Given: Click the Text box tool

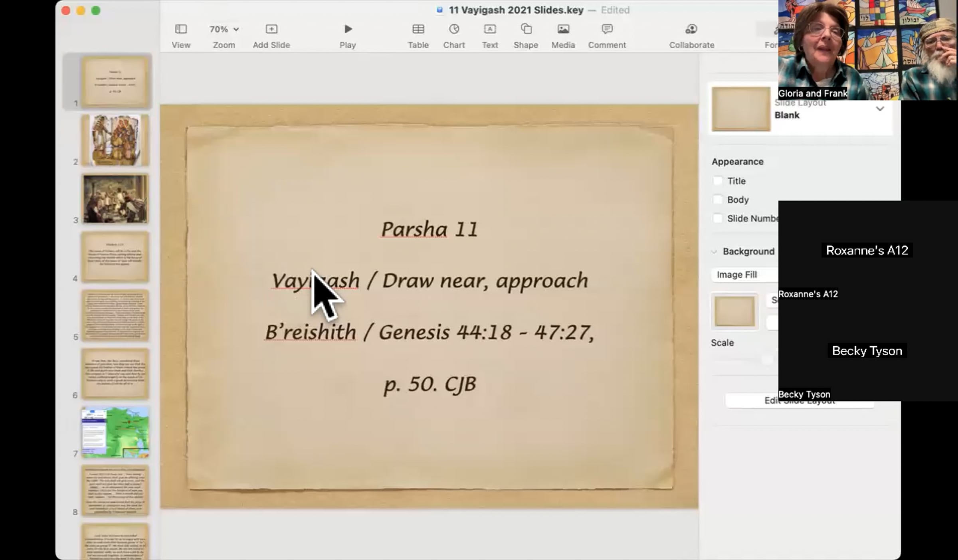Looking at the screenshot, I should 490,29.
